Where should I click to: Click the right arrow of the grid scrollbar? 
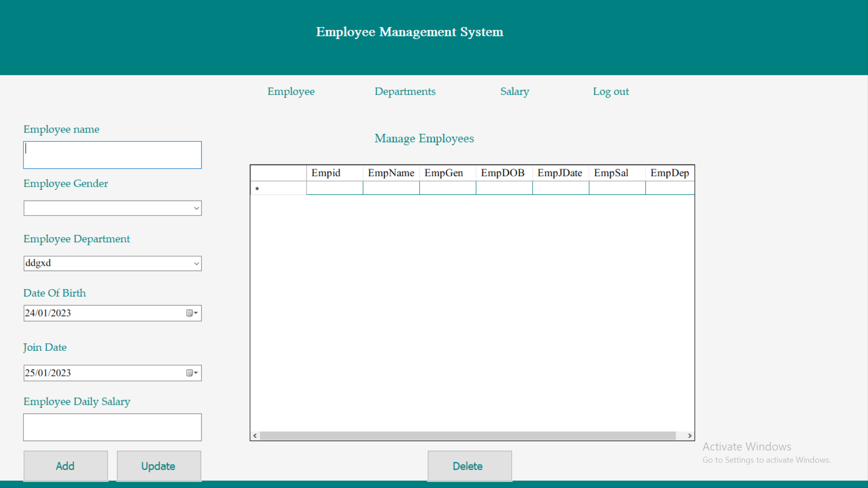689,436
